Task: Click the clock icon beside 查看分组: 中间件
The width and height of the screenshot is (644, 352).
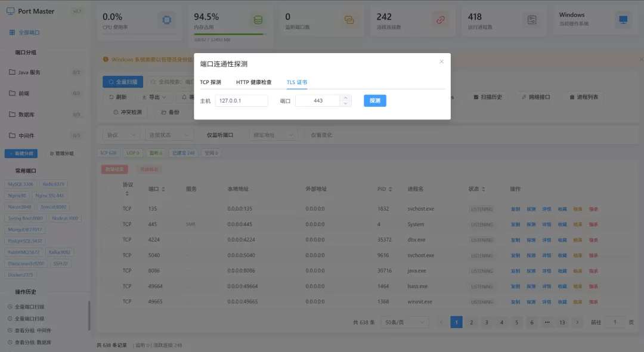Action: click(10, 331)
